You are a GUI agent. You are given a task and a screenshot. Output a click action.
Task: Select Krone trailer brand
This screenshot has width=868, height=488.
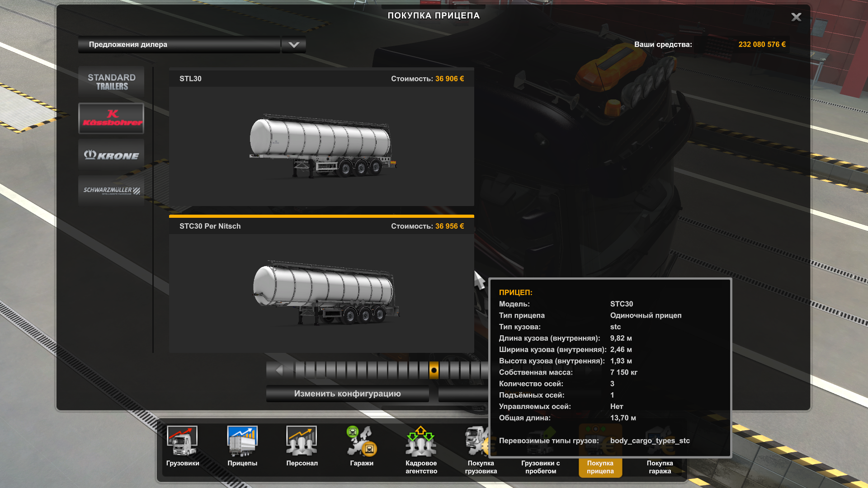point(111,155)
